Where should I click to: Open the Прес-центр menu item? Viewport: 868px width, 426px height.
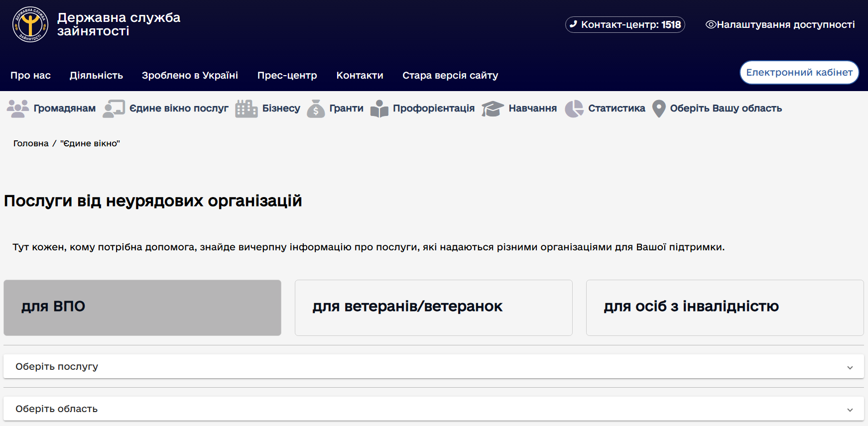[287, 75]
